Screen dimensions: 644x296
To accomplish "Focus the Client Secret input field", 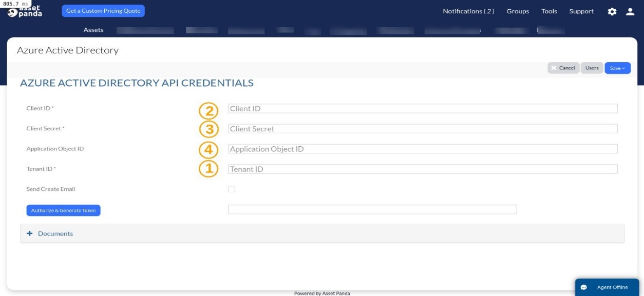I will pos(423,129).
